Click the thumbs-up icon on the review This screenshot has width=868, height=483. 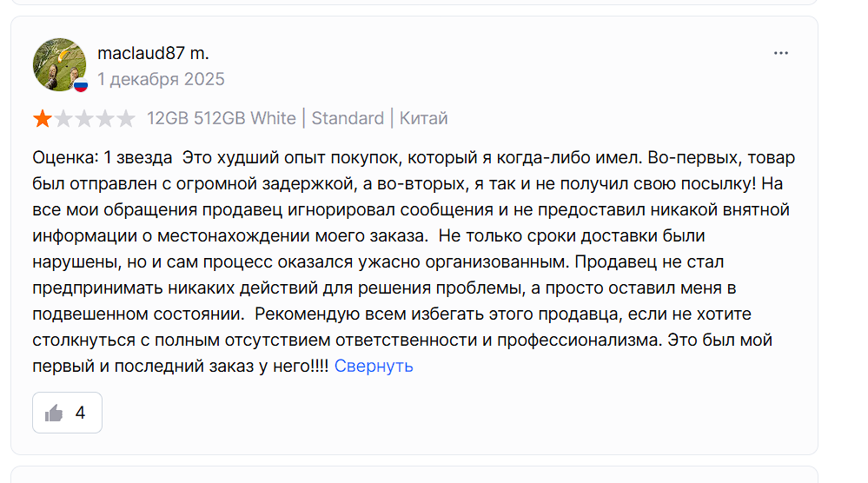pyautogui.click(x=54, y=413)
